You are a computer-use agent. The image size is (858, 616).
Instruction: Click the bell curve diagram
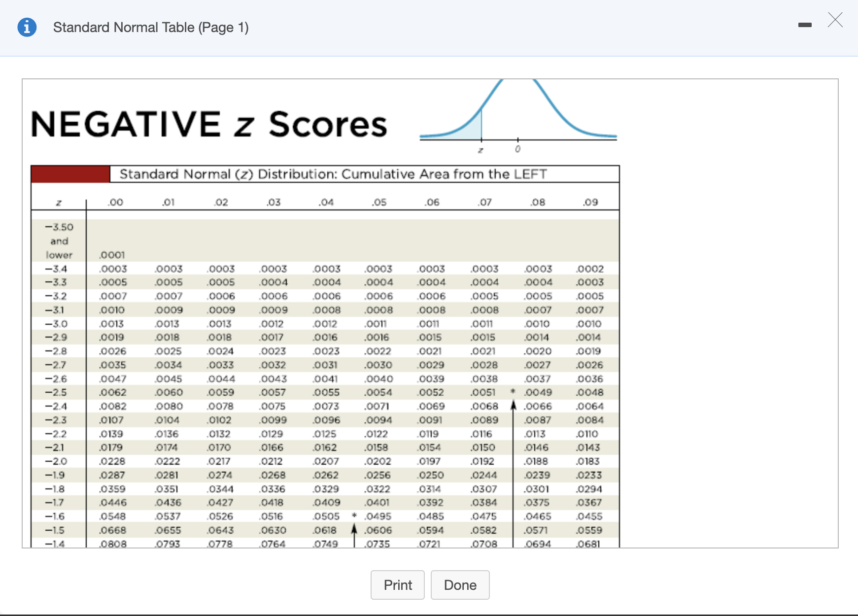[x=518, y=117]
